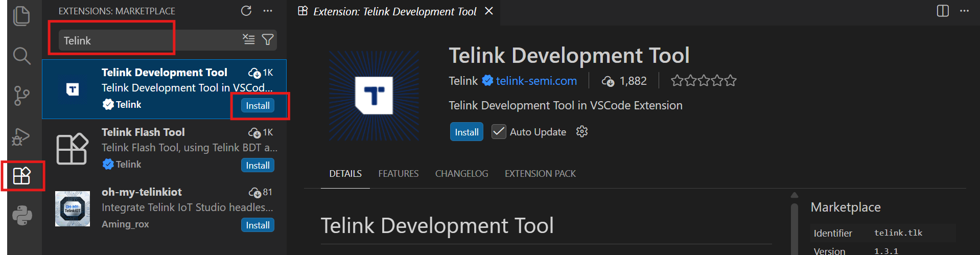This screenshot has width=980, height=255.
Task: Install extension from details page
Action: click(x=466, y=132)
